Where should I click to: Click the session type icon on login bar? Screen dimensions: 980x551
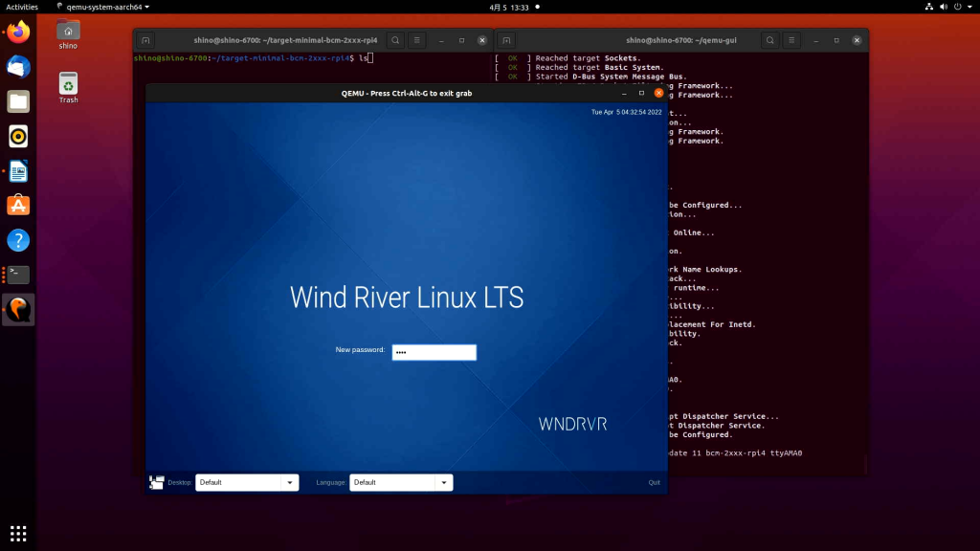(155, 482)
